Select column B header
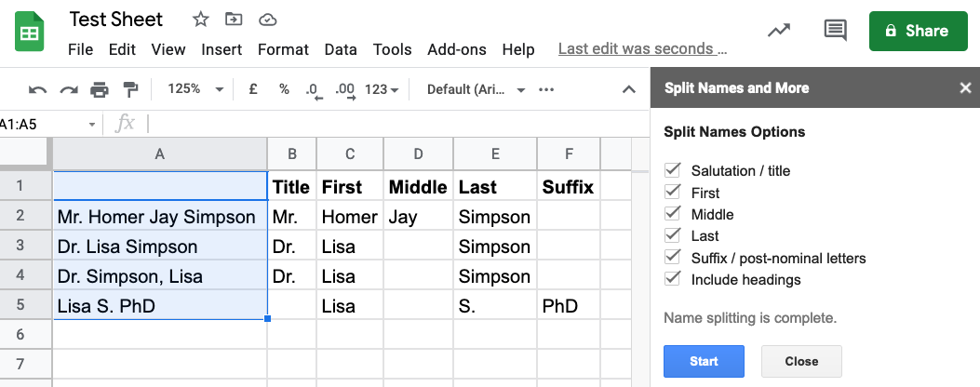This screenshot has height=387, width=980. point(292,153)
